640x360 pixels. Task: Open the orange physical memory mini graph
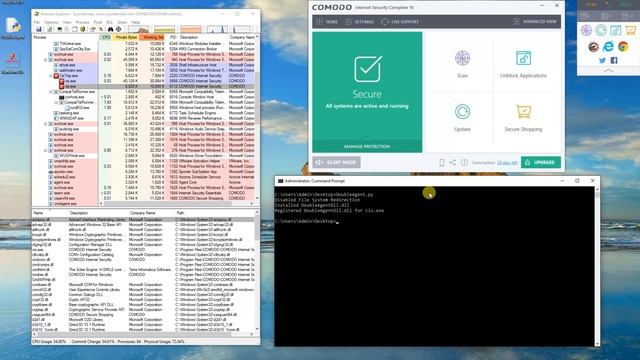point(191,29)
